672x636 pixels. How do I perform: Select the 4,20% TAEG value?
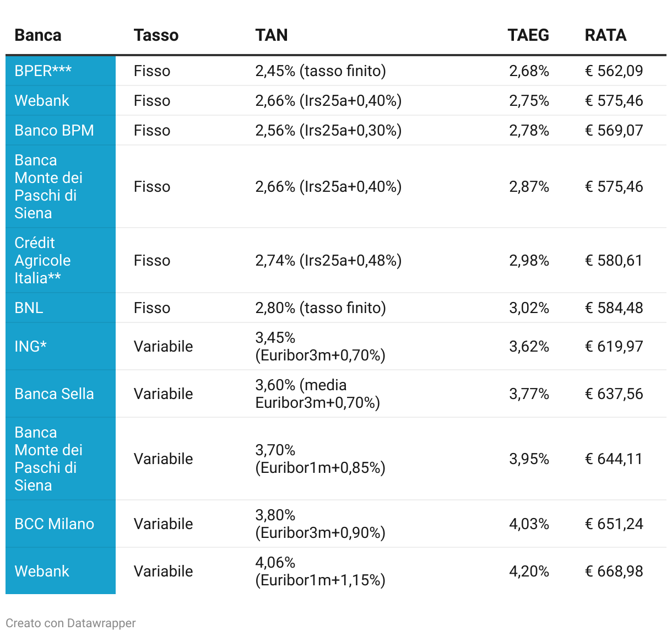[529, 571]
